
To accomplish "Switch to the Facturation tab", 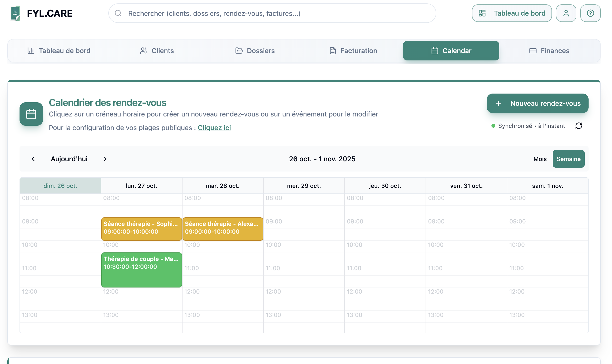I will (x=353, y=51).
